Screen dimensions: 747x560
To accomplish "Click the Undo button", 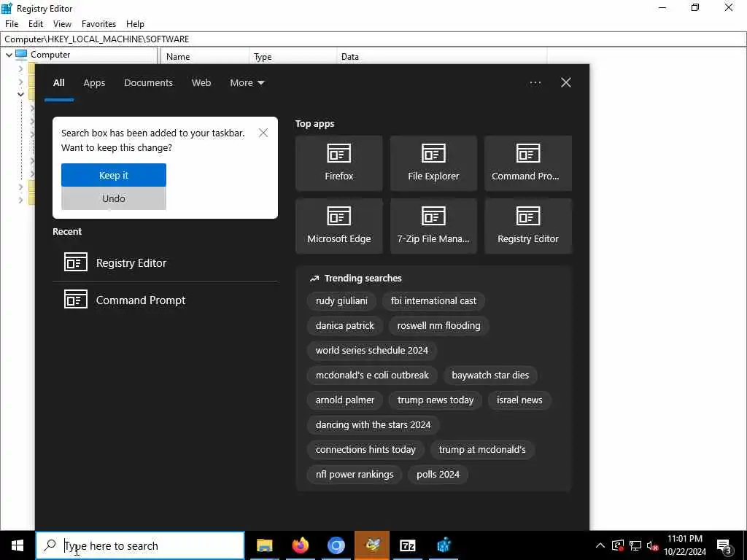I will pos(114,198).
